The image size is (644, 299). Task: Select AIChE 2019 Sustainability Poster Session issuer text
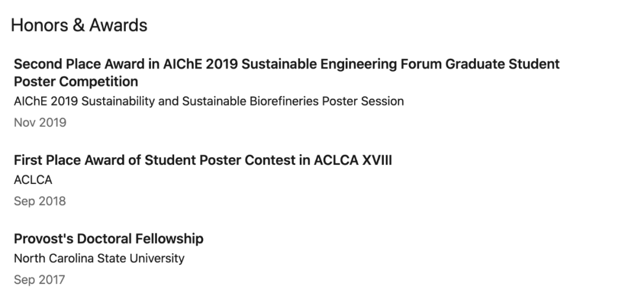click(209, 101)
